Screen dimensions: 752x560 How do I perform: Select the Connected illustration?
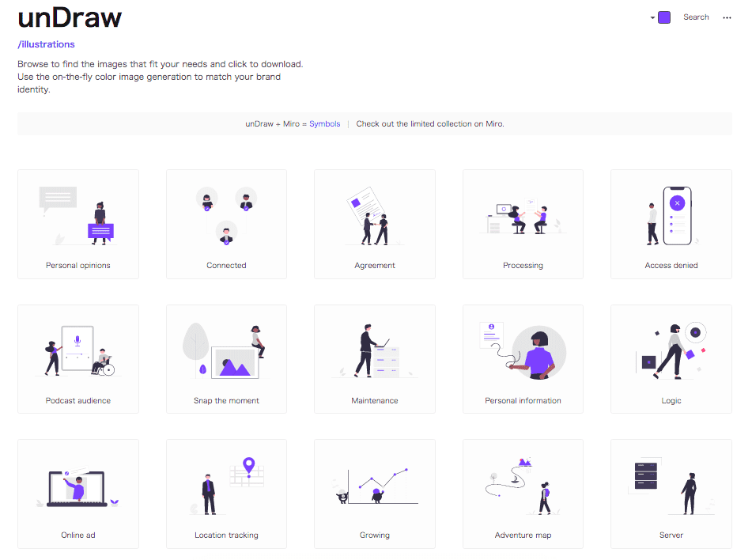point(226,224)
